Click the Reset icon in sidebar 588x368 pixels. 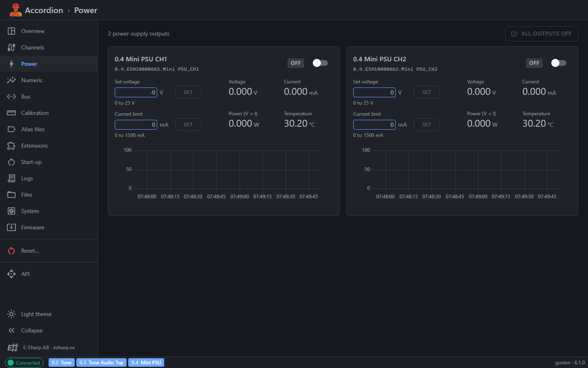coord(11,251)
